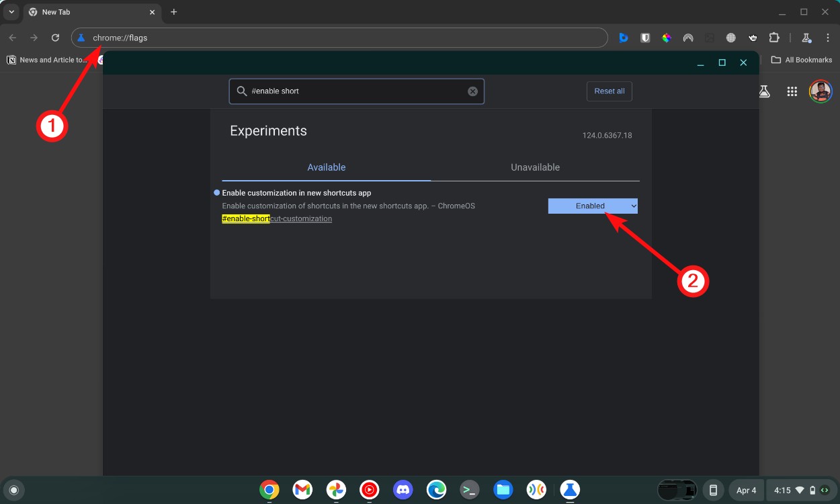This screenshot has width=840, height=504.
Task: Select the Available experiments tab
Action: [327, 167]
